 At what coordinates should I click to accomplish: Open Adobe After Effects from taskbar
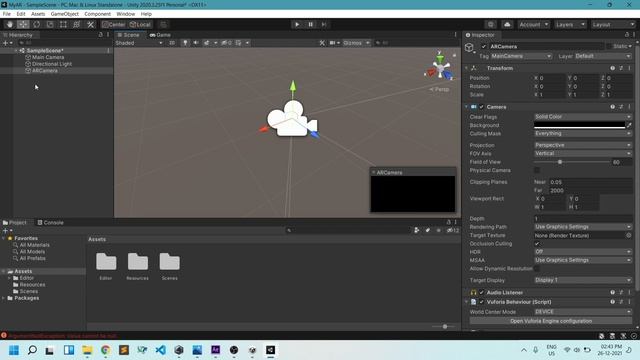pos(216,350)
